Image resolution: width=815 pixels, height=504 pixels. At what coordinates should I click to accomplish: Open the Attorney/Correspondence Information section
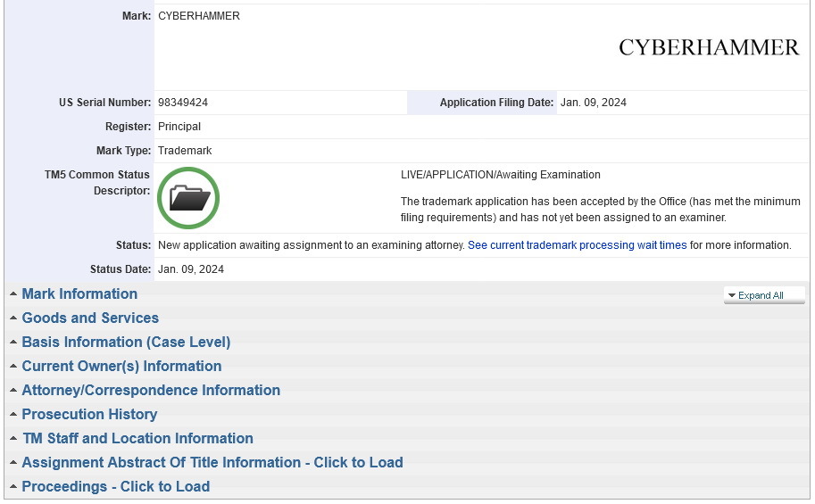[151, 391]
